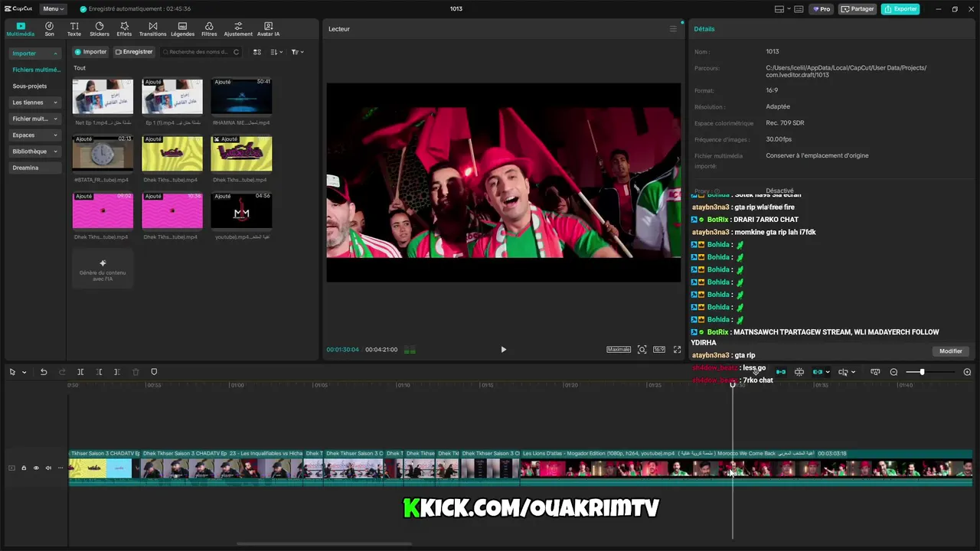Open the media sort options dropdown

(x=276, y=52)
